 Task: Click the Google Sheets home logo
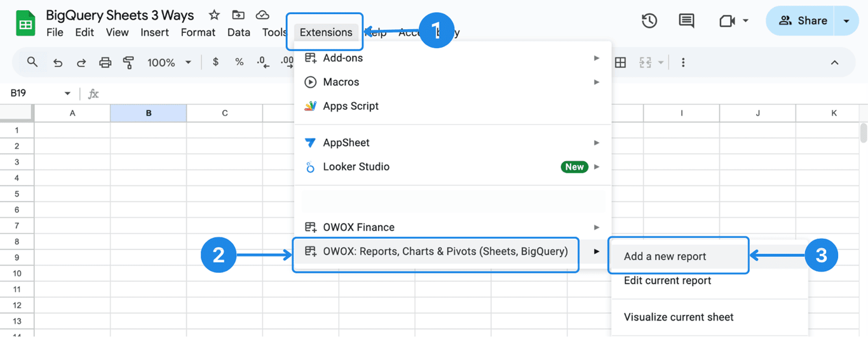pos(25,23)
